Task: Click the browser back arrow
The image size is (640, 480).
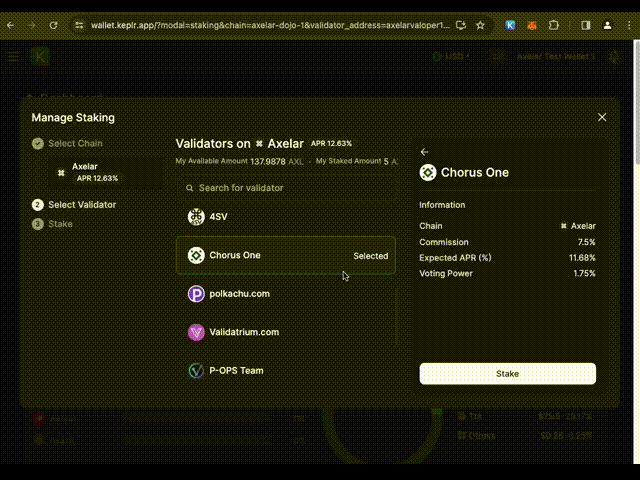Action: click(x=11, y=25)
